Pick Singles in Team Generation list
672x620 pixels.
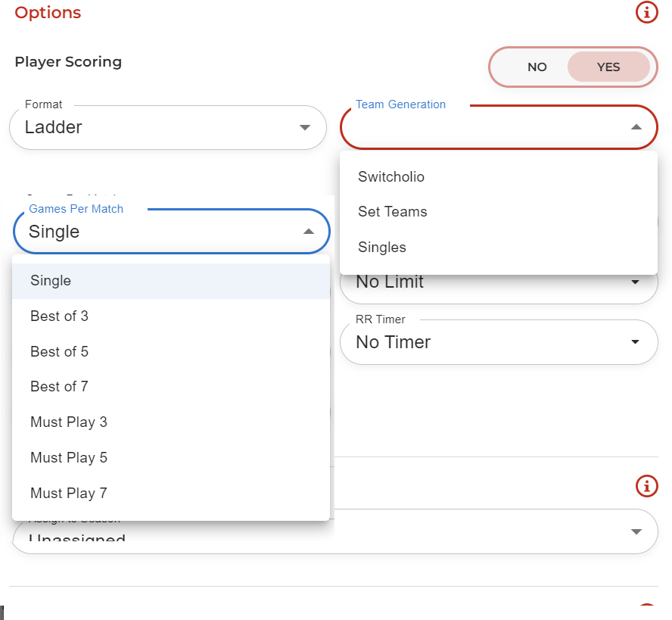coord(382,248)
